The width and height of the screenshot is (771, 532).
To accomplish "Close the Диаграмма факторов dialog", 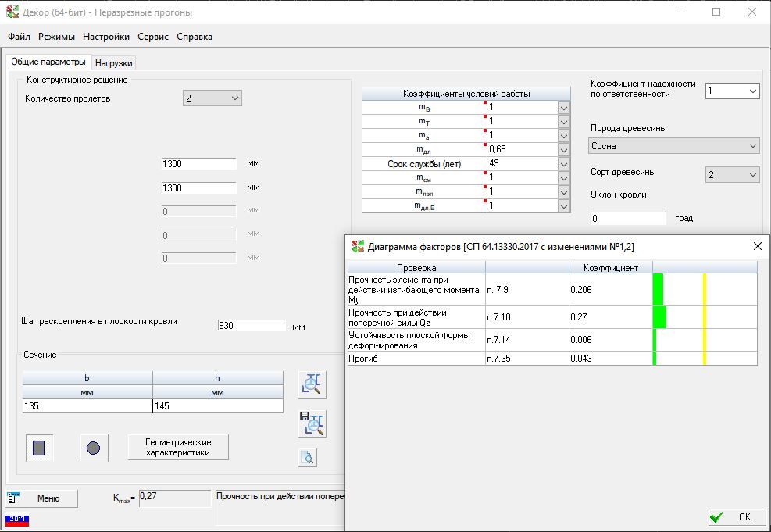I will click(x=757, y=246).
